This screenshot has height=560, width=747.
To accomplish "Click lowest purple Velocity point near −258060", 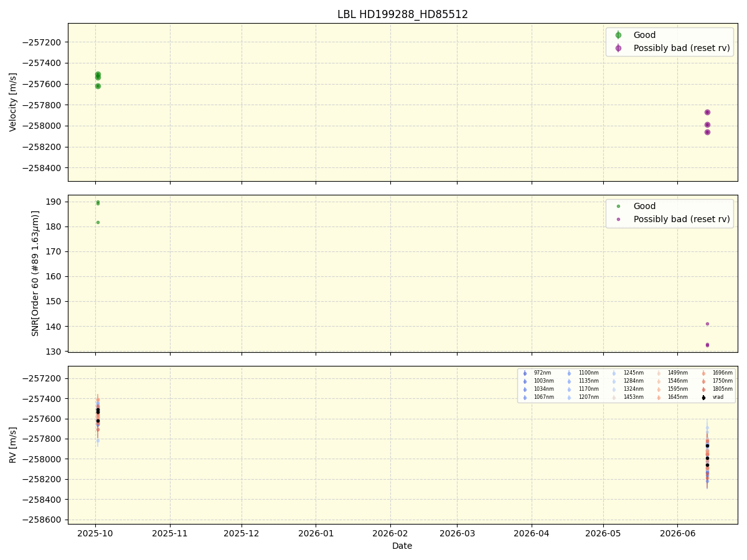I will click(x=707, y=132).
